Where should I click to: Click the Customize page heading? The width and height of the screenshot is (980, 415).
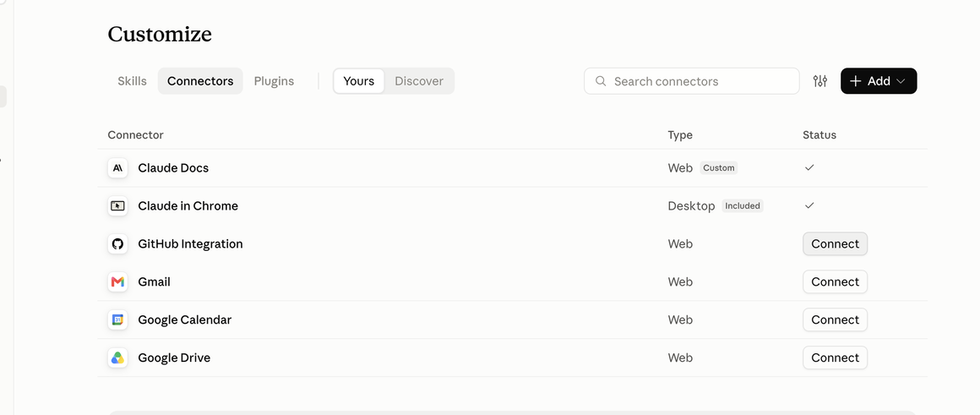click(x=160, y=35)
